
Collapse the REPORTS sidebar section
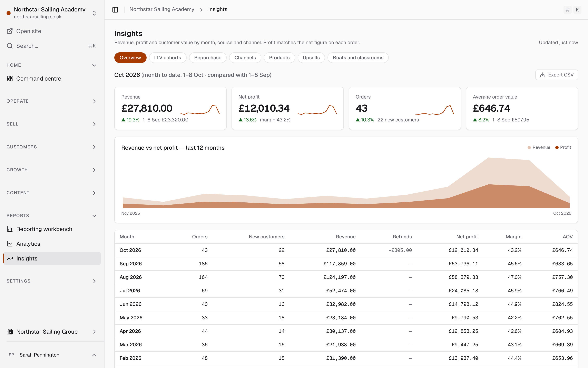tap(52, 216)
